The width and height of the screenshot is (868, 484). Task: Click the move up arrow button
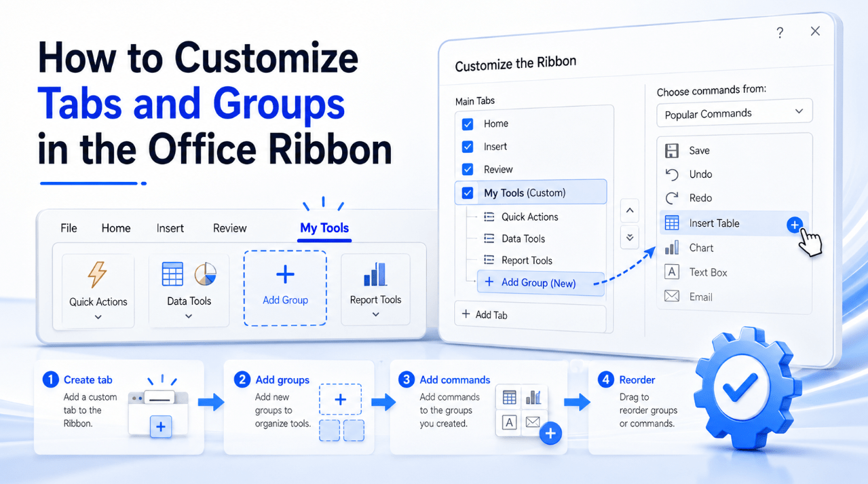click(x=630, y=211)
